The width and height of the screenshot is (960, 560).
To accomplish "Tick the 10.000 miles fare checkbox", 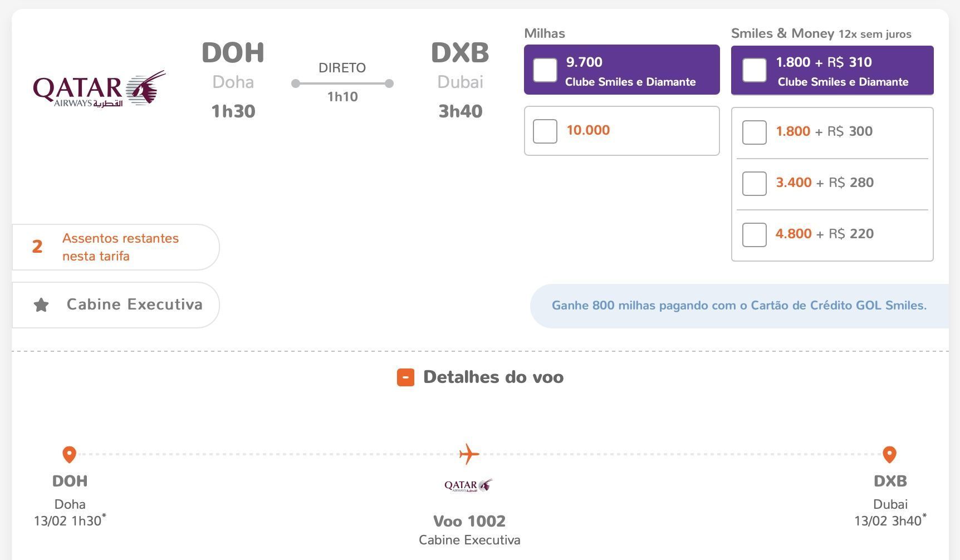I will pos(545,131).
